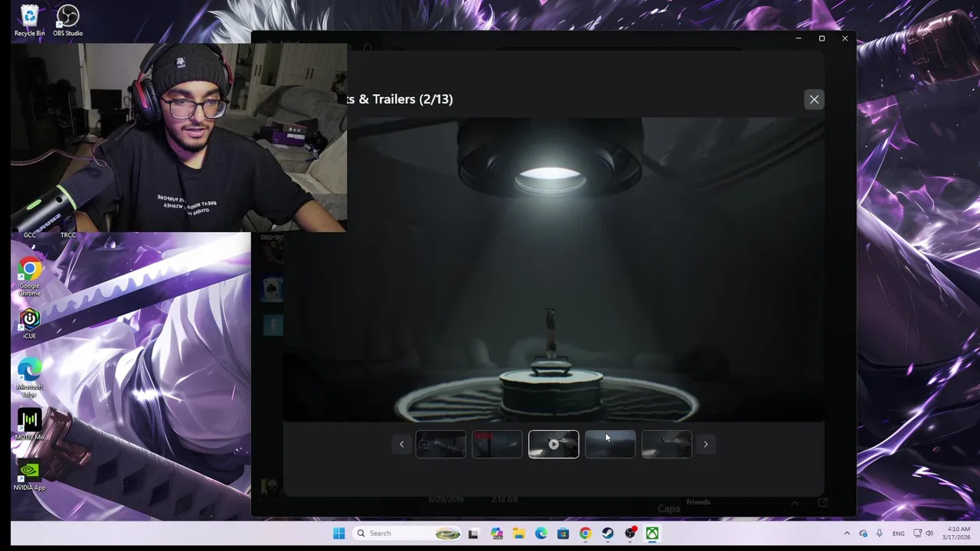Go to previous gallery thumbnails
Screen dimensions: 980x551
(401, 445)
